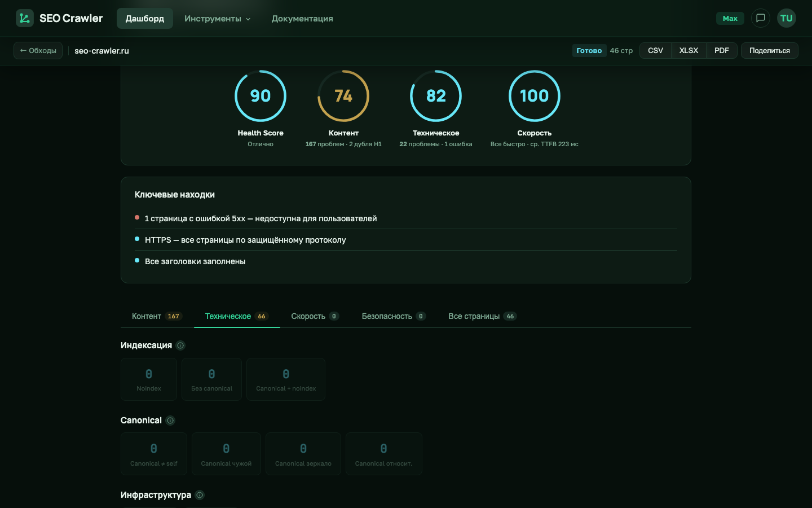Click the Health Score 90 gauge
This screenshot has width=812, height=508.
261,96
